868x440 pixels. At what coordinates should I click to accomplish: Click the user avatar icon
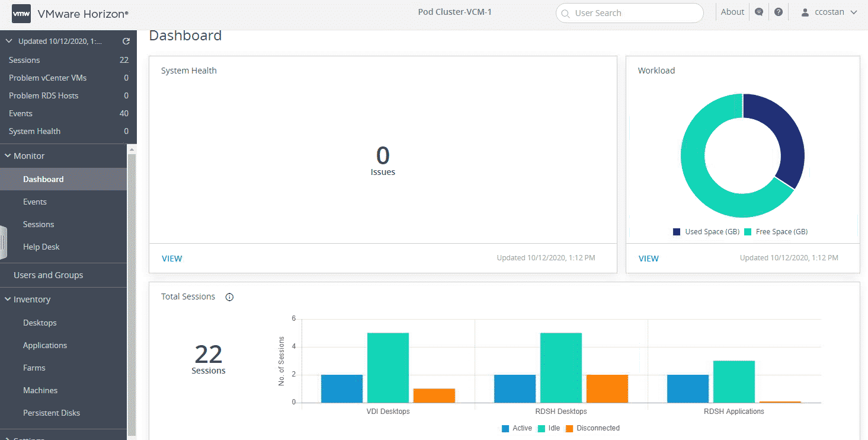tap(805, 12)
